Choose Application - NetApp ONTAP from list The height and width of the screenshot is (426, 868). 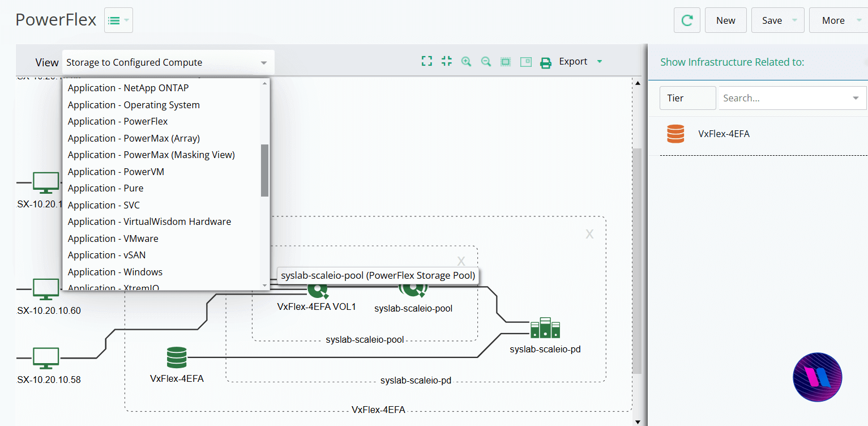tap(129, 88)
